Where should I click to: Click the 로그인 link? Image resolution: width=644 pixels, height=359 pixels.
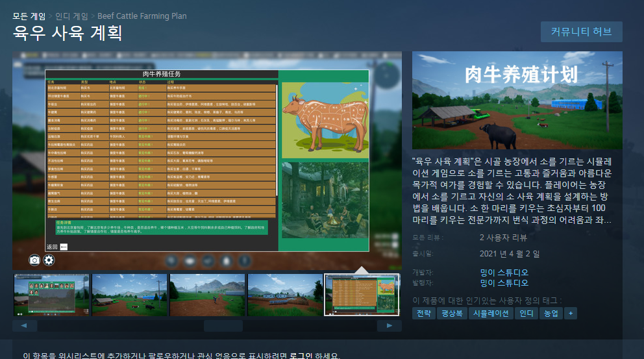[x=301, y=355]
